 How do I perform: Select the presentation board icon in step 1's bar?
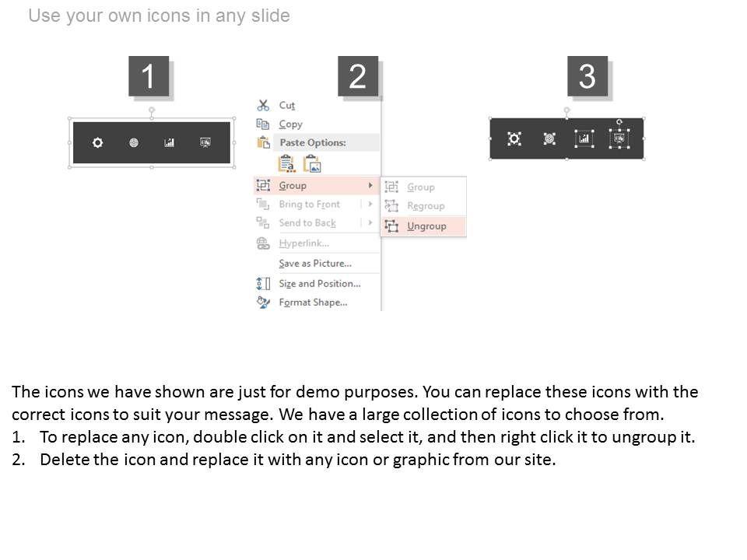(x=205, y=142)
